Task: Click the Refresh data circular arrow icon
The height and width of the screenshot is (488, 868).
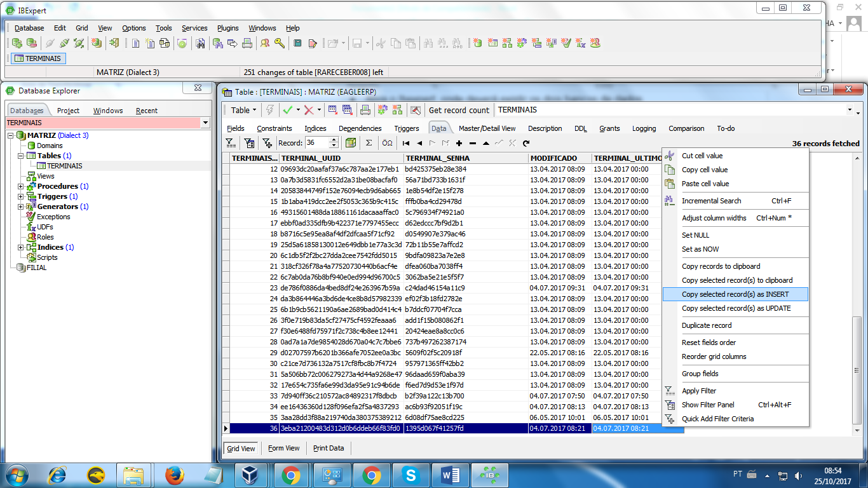Action: 526,143
